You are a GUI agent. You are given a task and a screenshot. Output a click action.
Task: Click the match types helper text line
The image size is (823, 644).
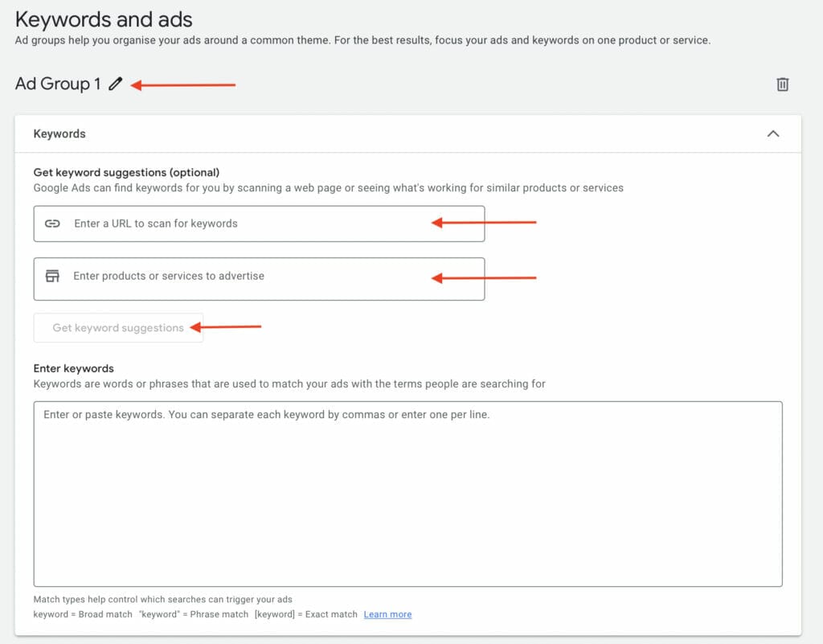point(162,599)
